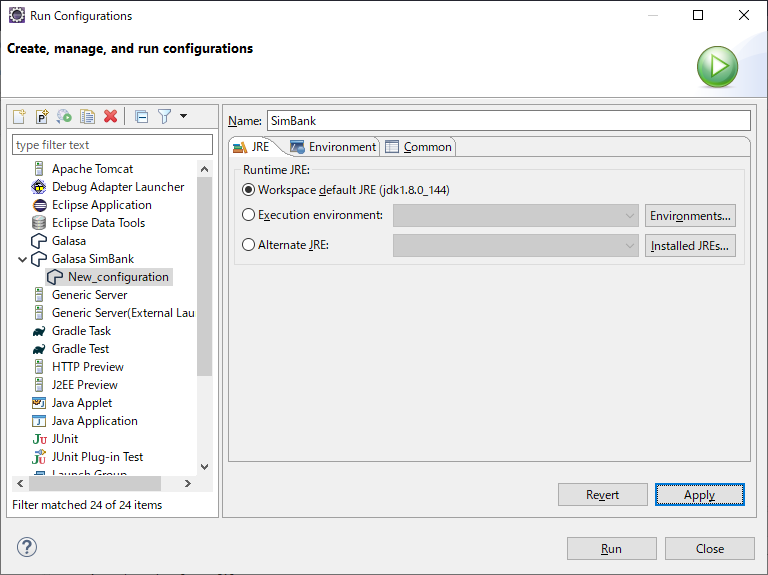The height and width of the screenshot is (575, 768).
Task: Click the Export launch configuration icon
Action: pyautogui.click(x=64, y=117)
